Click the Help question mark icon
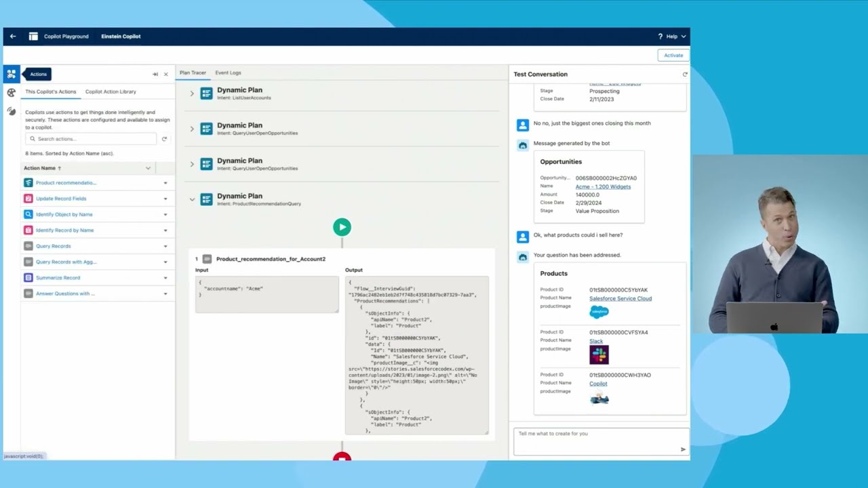Image resolution: width=868 pixels, height=488 pixels. (x=660, y=37)
